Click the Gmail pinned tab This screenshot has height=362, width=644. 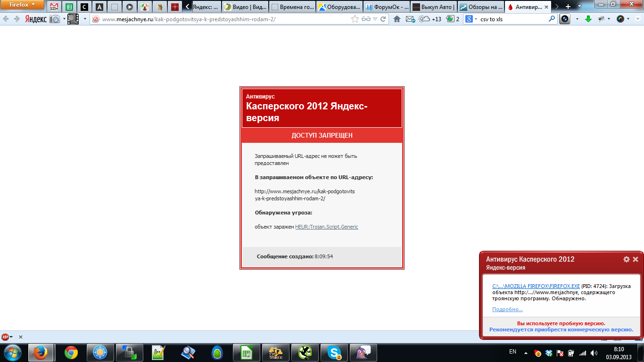pyautogui.click(x=54, y=7)
